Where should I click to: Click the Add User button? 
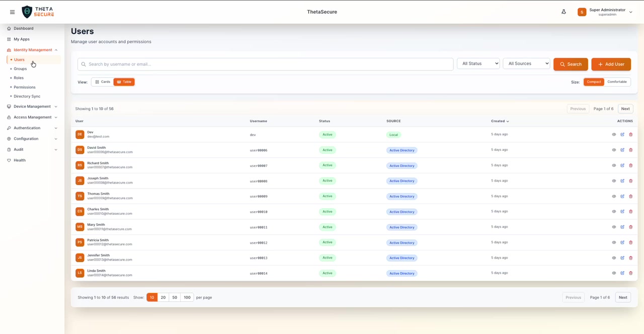click(611, 64)
